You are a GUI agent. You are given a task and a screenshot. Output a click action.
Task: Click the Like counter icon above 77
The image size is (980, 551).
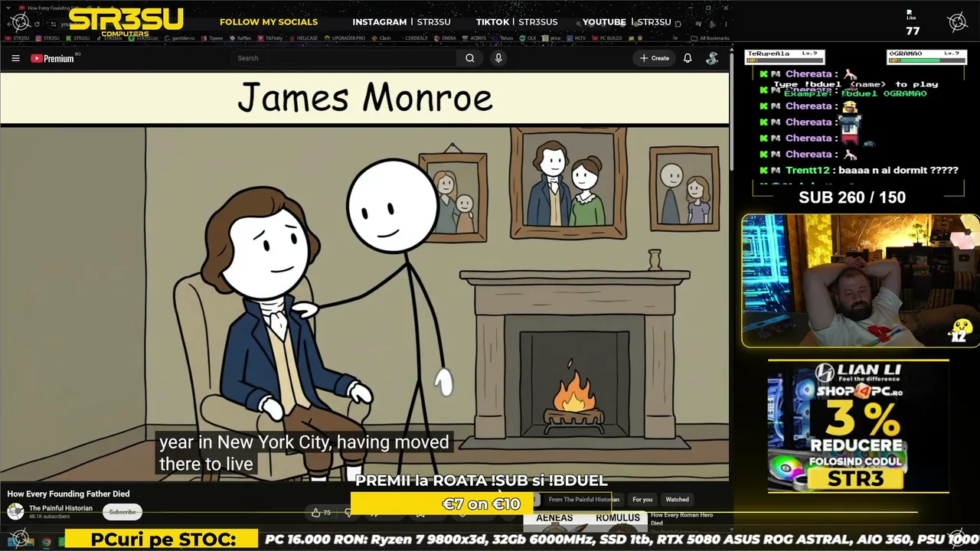pyautogui.click(x=910, y=16)
